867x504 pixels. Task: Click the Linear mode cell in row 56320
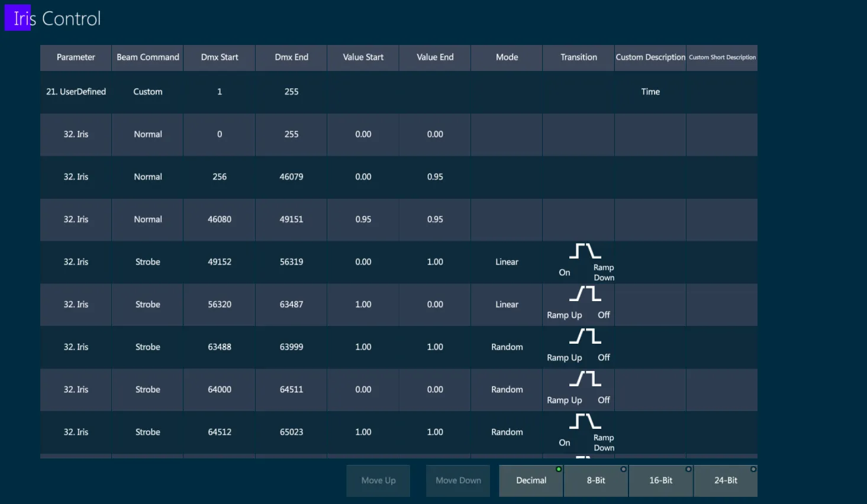(507, 305)
